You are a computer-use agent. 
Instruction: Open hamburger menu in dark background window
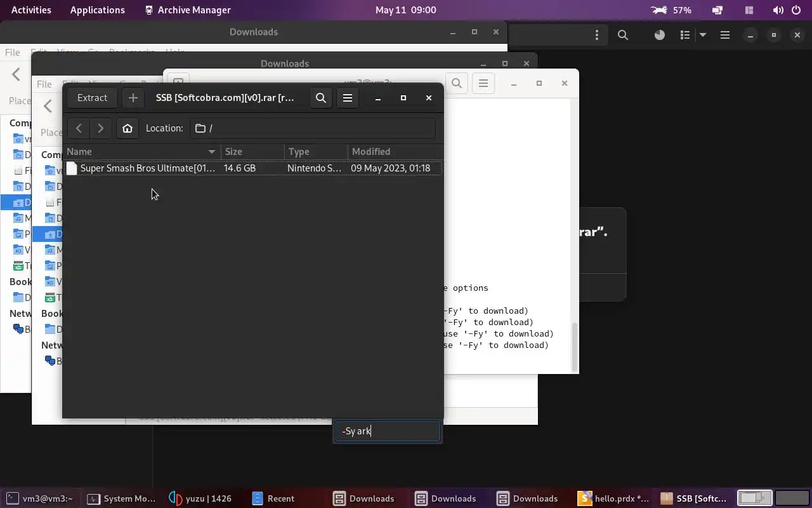pos(725,36)
